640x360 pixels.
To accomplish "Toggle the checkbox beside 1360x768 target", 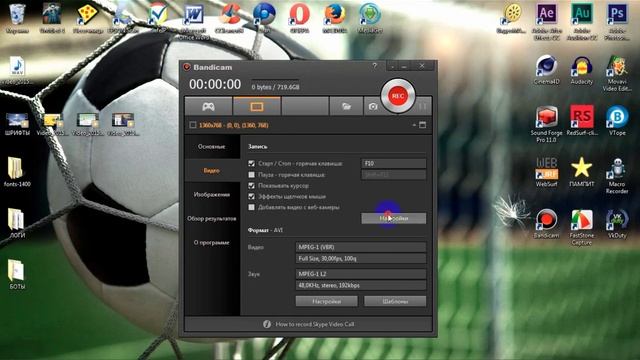I will 193,125.
